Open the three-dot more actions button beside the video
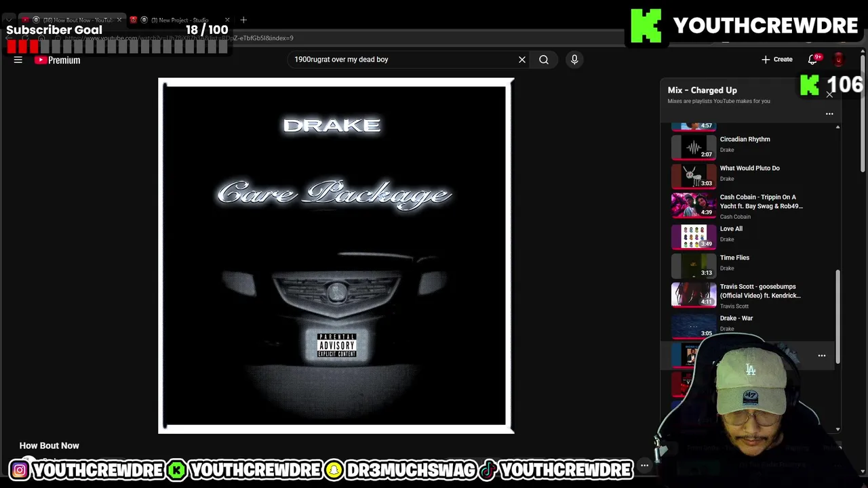The image size is (868, 488). (645, 465)
